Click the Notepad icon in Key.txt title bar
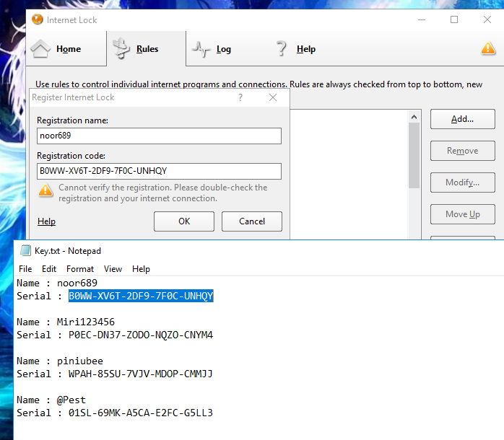This screenshot has width=504, height=440. (x=25, y=250)
